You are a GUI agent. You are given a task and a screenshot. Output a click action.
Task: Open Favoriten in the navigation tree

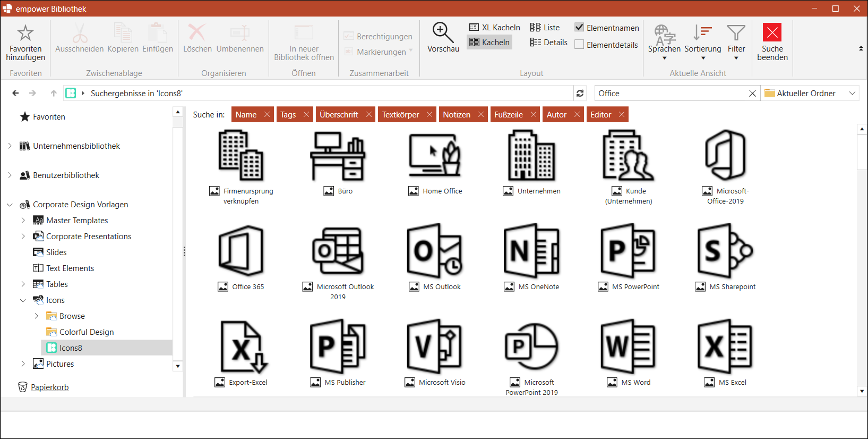click(42, 117)
